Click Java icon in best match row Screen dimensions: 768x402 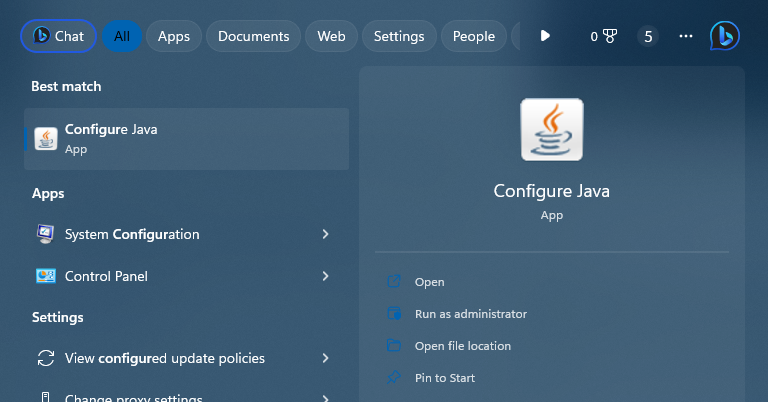(x=46, y=139)
